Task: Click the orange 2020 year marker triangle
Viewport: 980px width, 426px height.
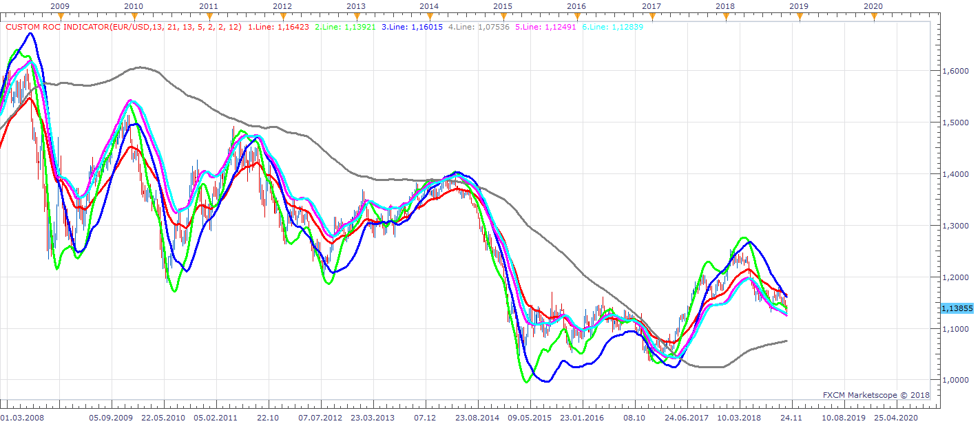Action: (874, 17)
